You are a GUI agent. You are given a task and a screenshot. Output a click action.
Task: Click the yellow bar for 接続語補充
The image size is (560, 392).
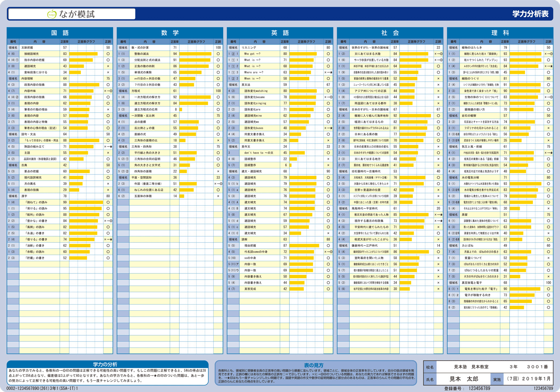point(83,54)
